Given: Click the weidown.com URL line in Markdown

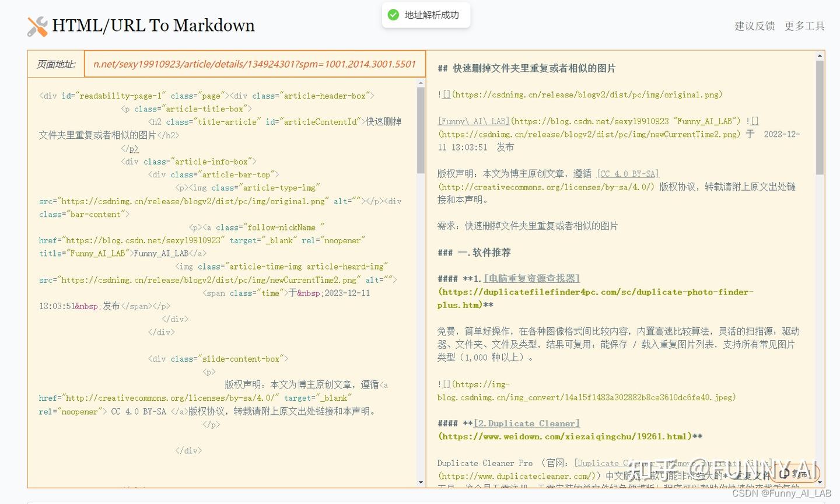Looking at the screenshot, I should tap(570, 436).
